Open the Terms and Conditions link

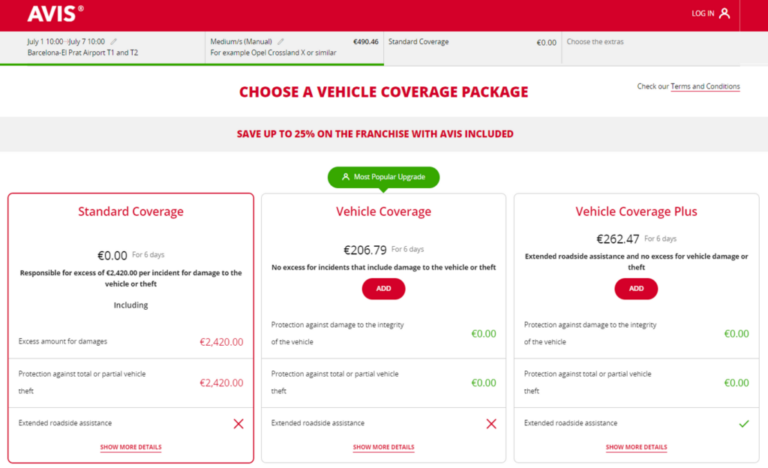[705, 87]
